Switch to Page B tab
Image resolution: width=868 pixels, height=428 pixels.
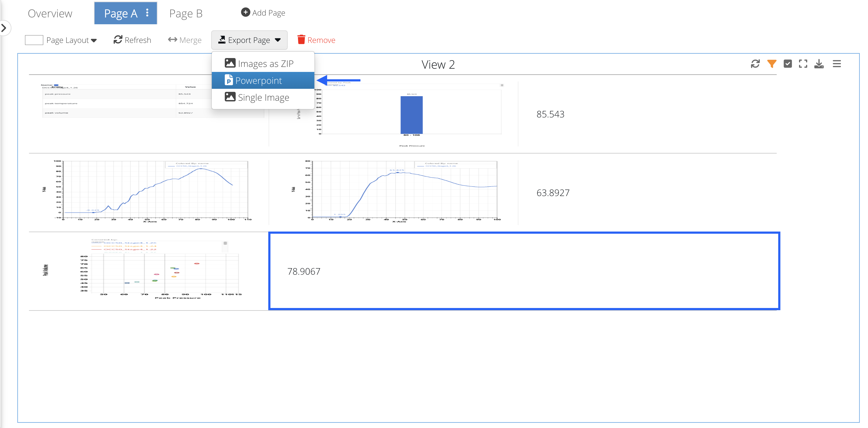coord(186,13)
